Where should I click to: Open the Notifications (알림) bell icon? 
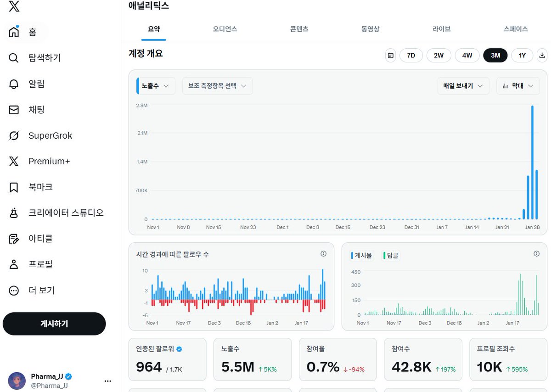click(14, 84)
